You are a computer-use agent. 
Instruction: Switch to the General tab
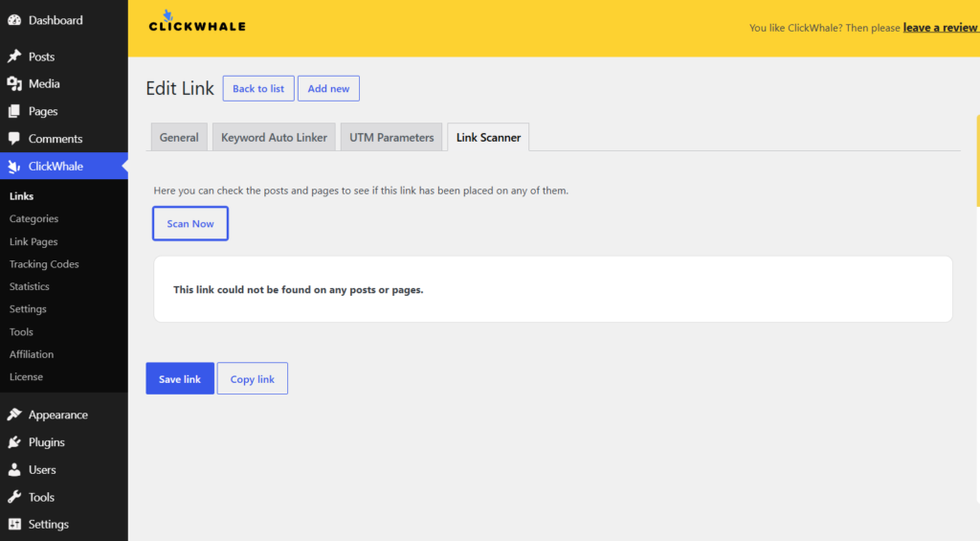(179, 137)
